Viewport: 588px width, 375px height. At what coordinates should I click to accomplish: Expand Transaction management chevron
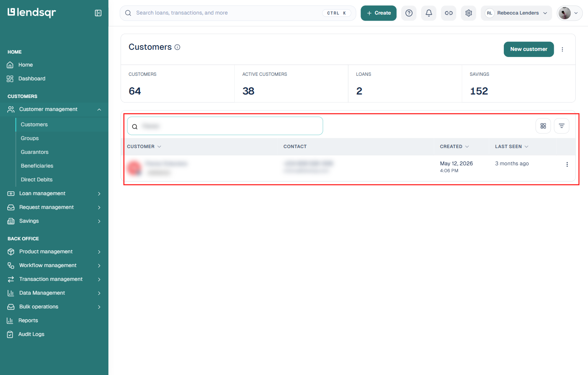tap(99, 279)
